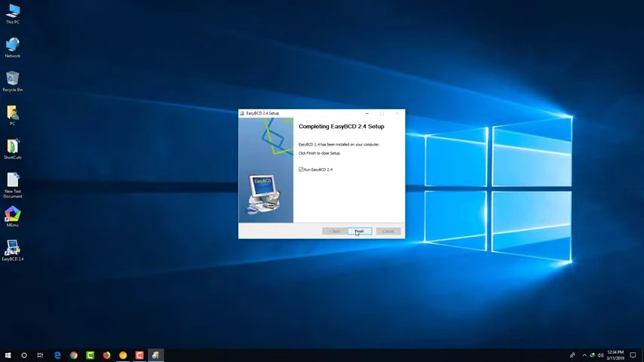Select the ShortCuts desktop icon
Image resolution: width=644 pixels, height=362 pixels.
point(12,149)
